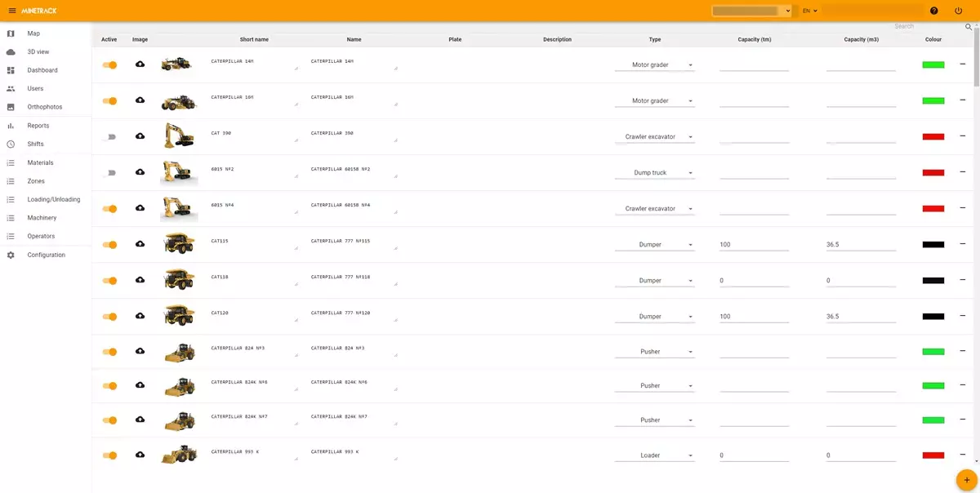
Task: Upload image for 6015 Nº4 row
Action: click(140, 208)
